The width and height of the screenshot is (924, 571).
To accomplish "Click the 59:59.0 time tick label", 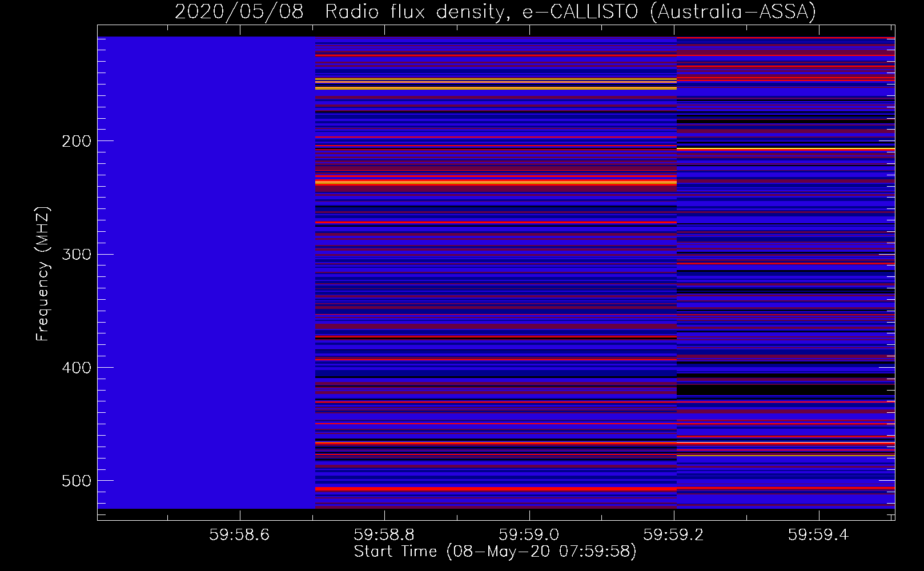I will pos(529,534).
